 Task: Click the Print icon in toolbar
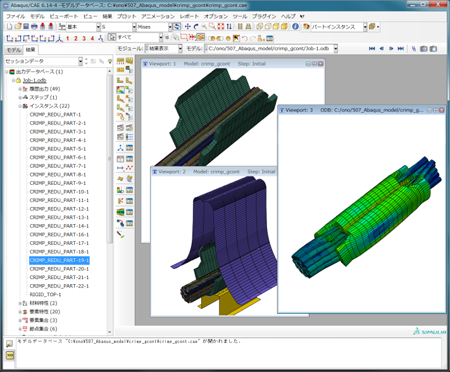coord(34,26)
